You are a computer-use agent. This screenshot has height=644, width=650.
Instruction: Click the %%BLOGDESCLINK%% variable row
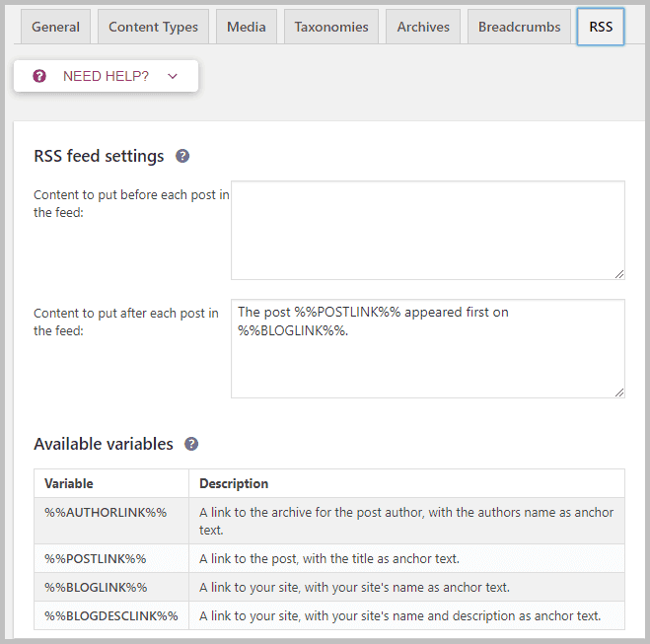tap(110, 615)
